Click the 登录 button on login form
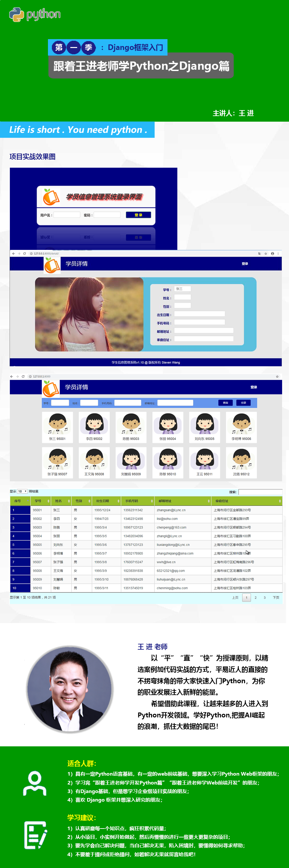Image resolution: width=289 pixels, height=868 pixels. click(138, 215)
